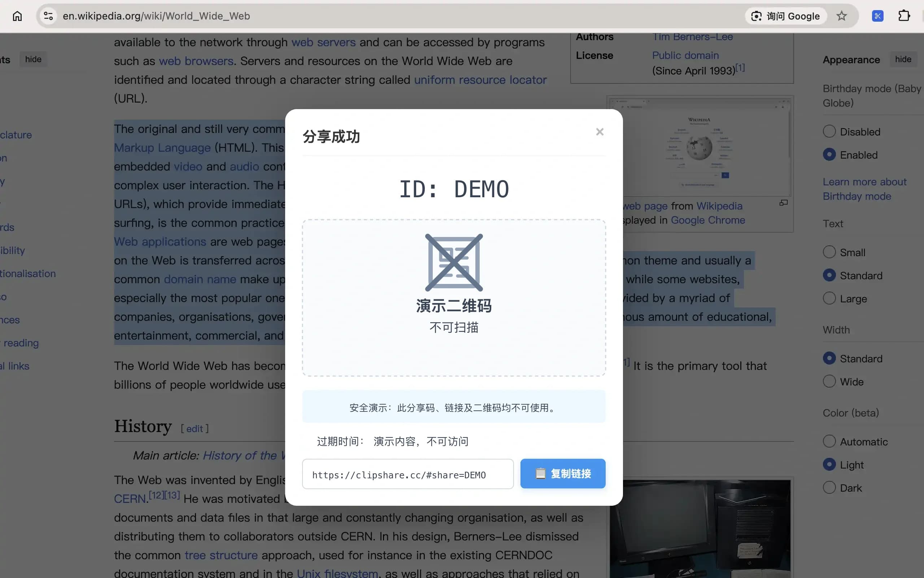The height and width of the screenshot is (578, 924).
Task: Select the Disabled birthday mode radio
Action: pyautogui.click(x=829, y=131)
